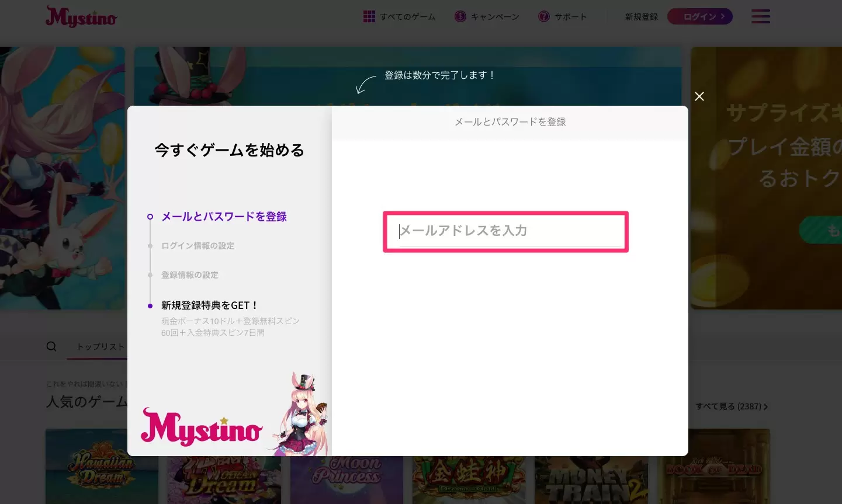Click the 今すぐゲームを始める heading
This screenshot has width=842, height=504.
point(229,150)
